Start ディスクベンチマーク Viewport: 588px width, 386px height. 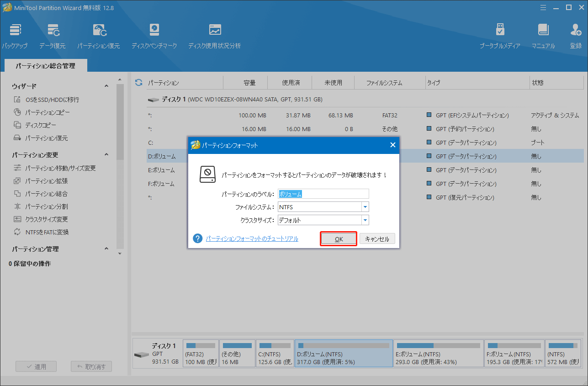pyautogui.click(x=154, y=37)
